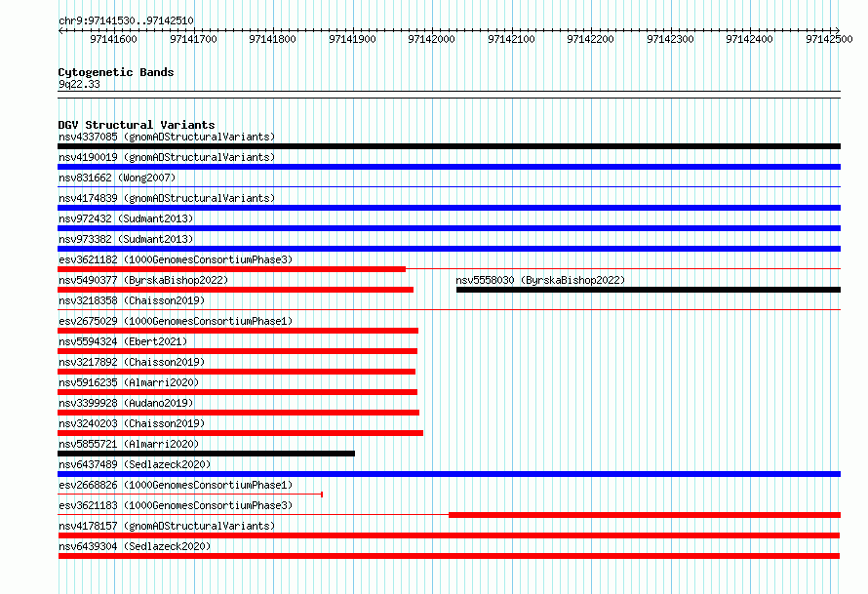
Task: Click the 97142500 ruler position
Action: pyautogui.click(x=829, y=39)
